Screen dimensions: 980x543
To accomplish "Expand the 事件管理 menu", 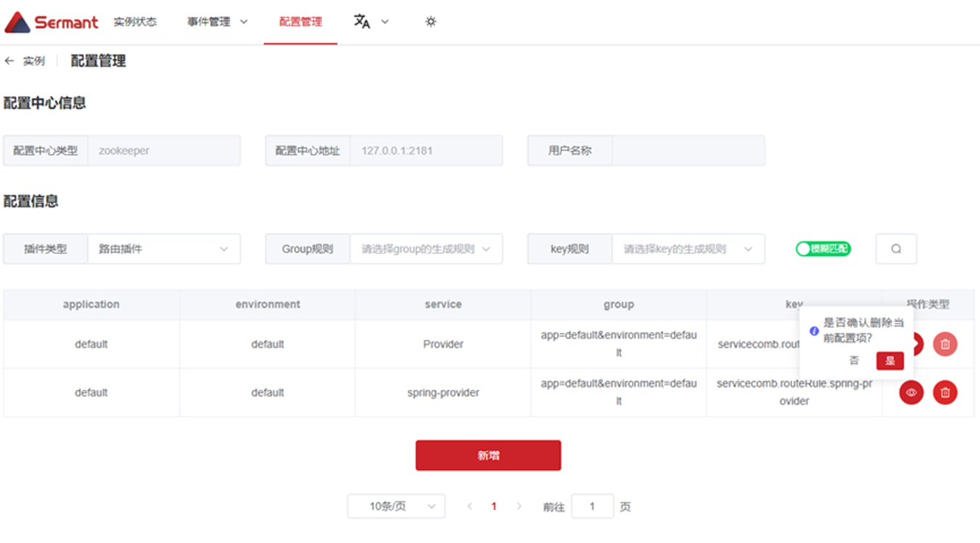I will coord(218,22).
